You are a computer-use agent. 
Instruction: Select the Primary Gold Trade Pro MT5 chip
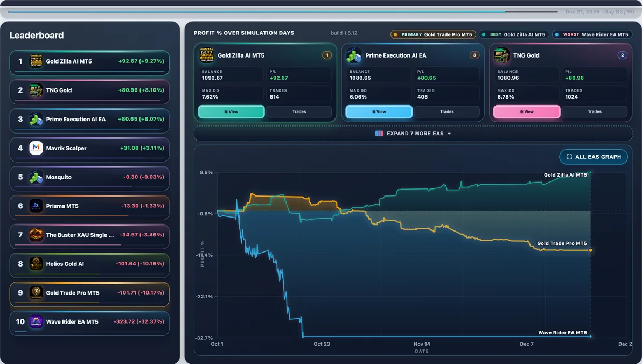coord(433,35)
